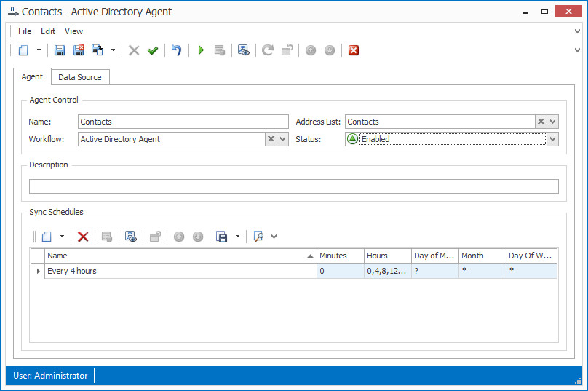Select the Agent tab

point(32,76)
